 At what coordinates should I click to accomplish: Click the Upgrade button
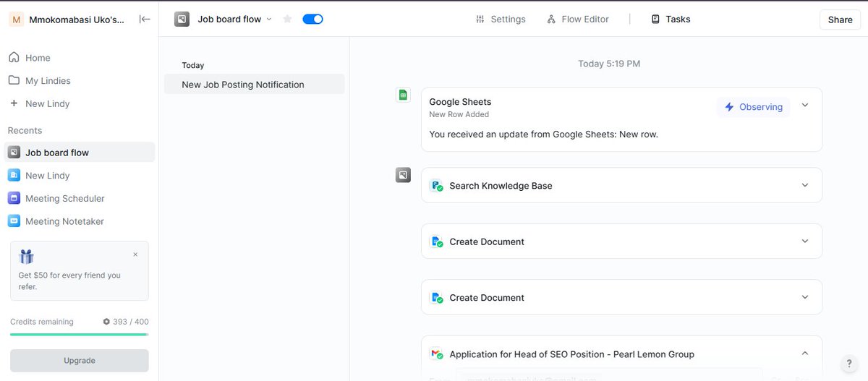pyautogui.click(x=80, y=361)
